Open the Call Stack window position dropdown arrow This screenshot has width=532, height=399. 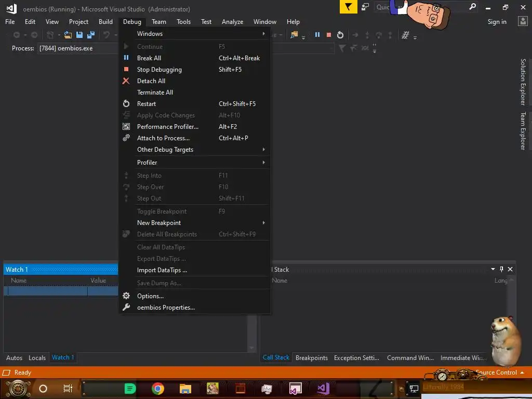pyautogui.click(x=493, y=269)
